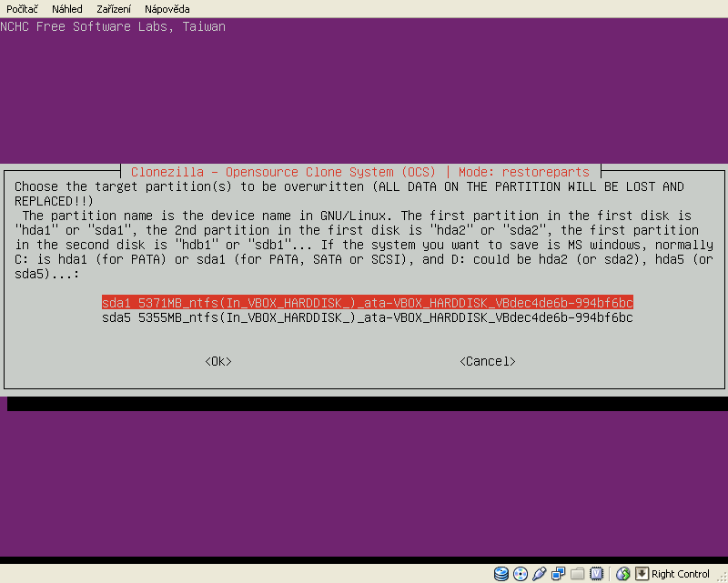The image size is (728, 583).
Task: Click the Right Control host key label
Action: 680,574
